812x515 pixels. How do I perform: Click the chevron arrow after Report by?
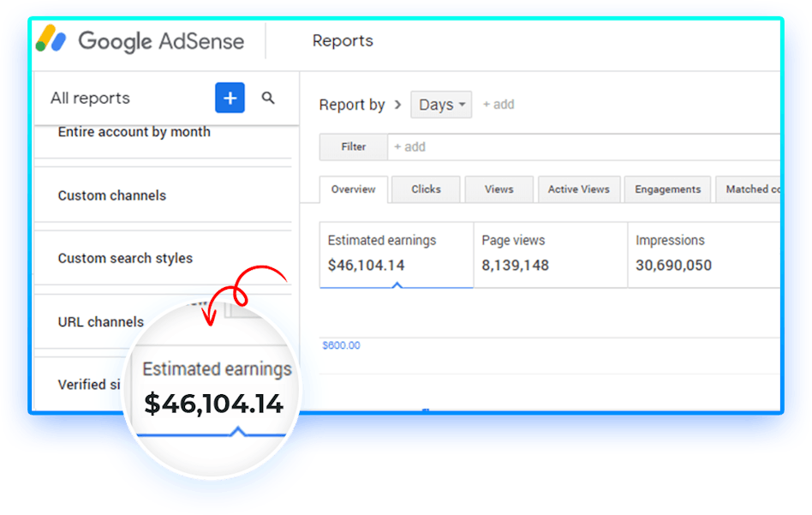(x=397, y=105)
